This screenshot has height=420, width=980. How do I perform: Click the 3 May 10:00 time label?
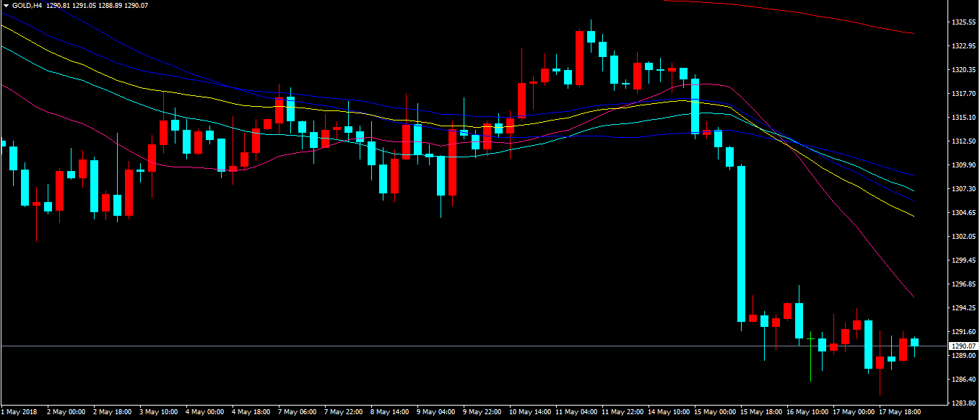click(x=158, y=412)
